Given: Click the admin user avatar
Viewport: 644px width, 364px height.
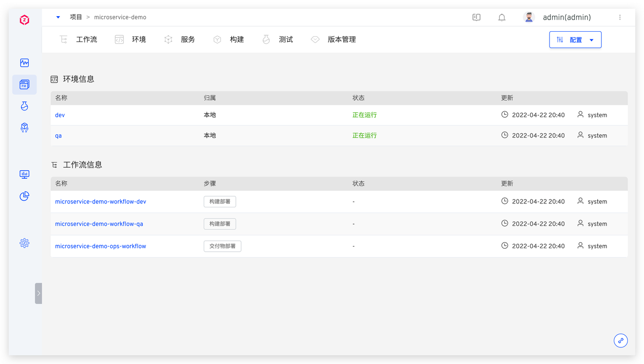Looking at the screenshot, I should tap(529, 18).
